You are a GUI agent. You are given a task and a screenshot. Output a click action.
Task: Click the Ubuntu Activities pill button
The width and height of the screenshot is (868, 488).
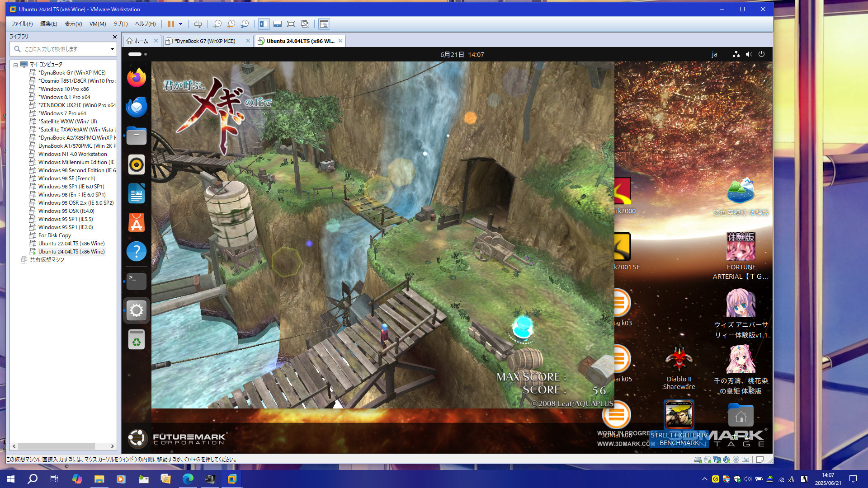coord(137,54)
